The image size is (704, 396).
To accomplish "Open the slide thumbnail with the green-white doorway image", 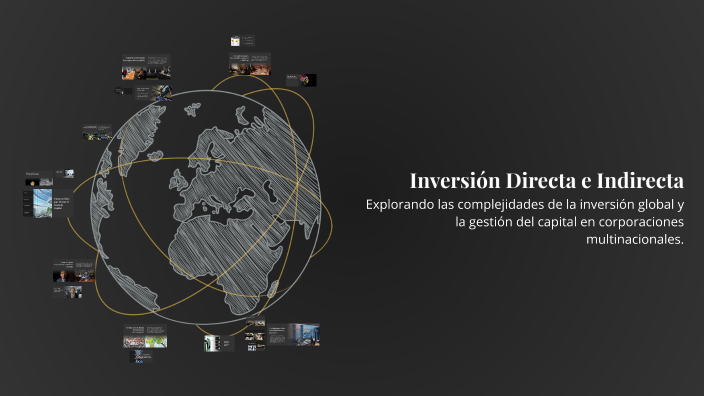I will click(x=219, y=343).
